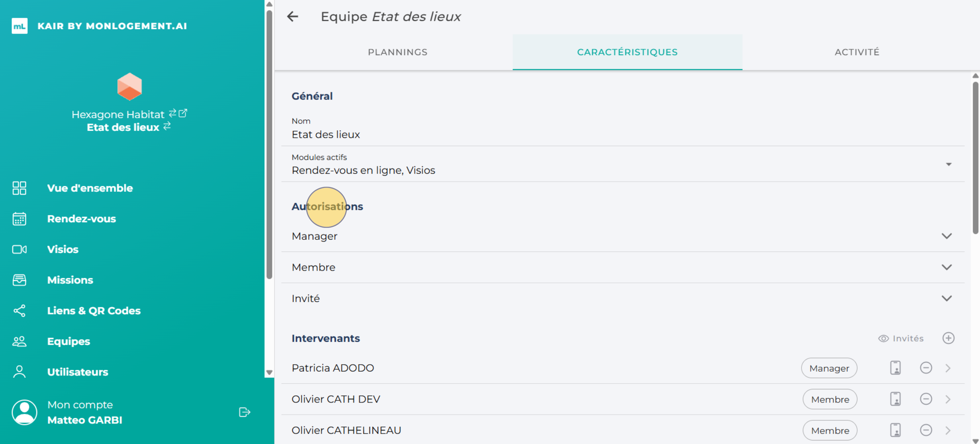Switch to the PLANNINGS tab

pyautogui.click(x=397, y=52)
